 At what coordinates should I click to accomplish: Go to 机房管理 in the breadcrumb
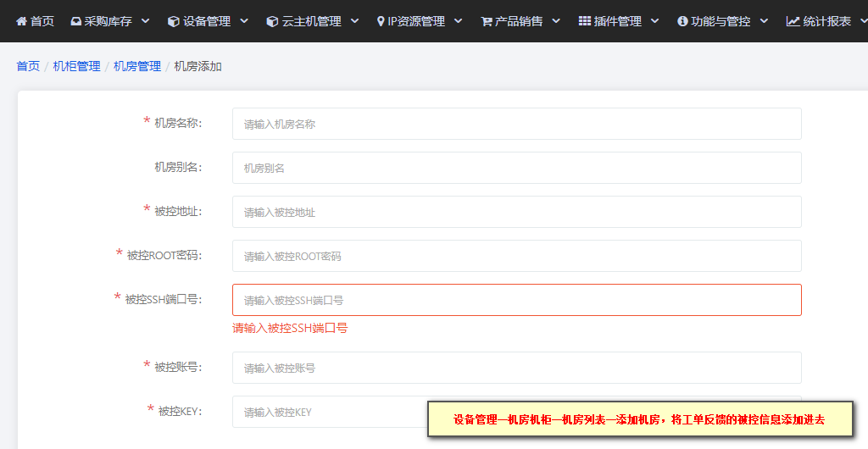(x=137, y=66)
